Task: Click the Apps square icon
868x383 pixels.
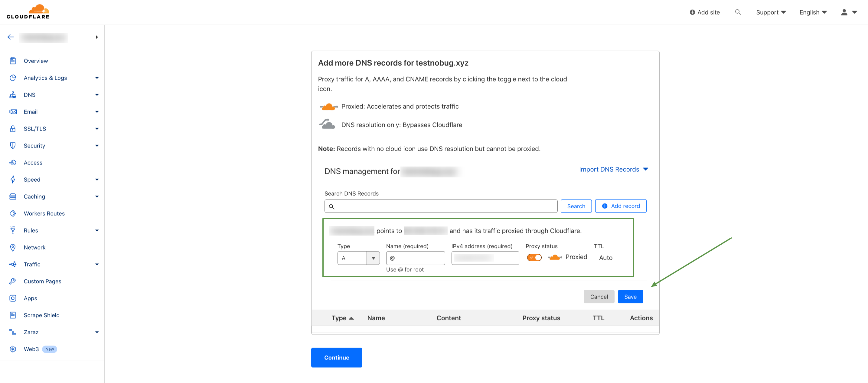Action: [13, 298]
